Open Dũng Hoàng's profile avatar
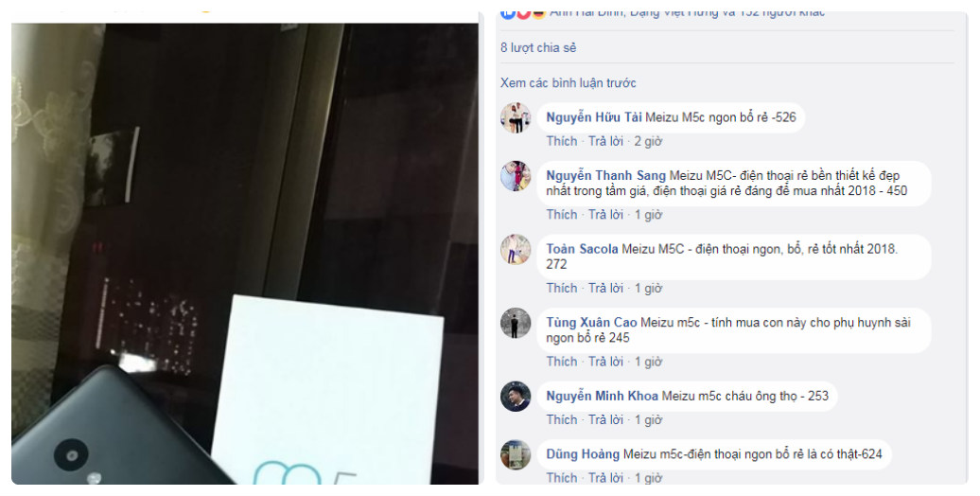 516,454
